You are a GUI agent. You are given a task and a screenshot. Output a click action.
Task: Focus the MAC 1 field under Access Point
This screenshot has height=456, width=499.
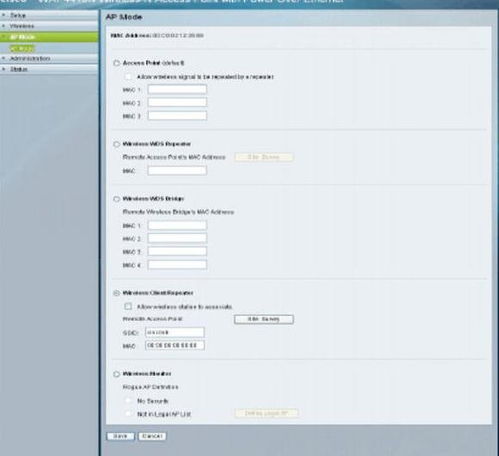point(177,89)
